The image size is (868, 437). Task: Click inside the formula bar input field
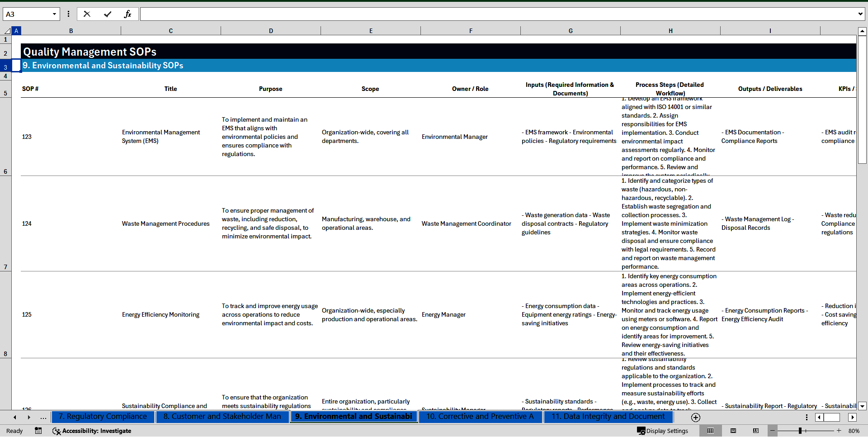pos(497,14)
